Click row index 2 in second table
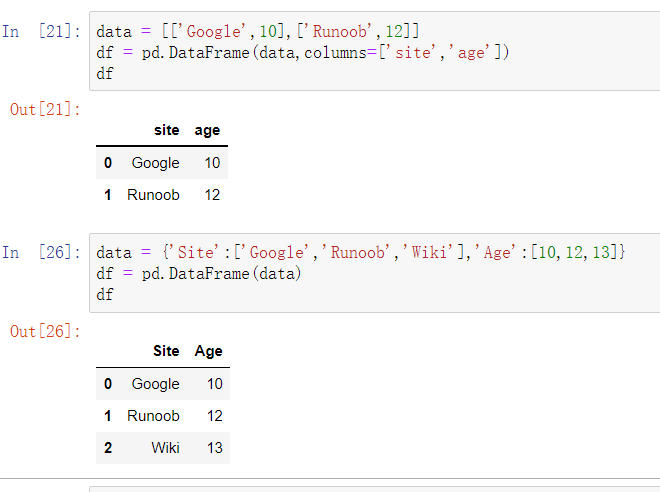Screen dimensions: 660x492 point(108,447)
